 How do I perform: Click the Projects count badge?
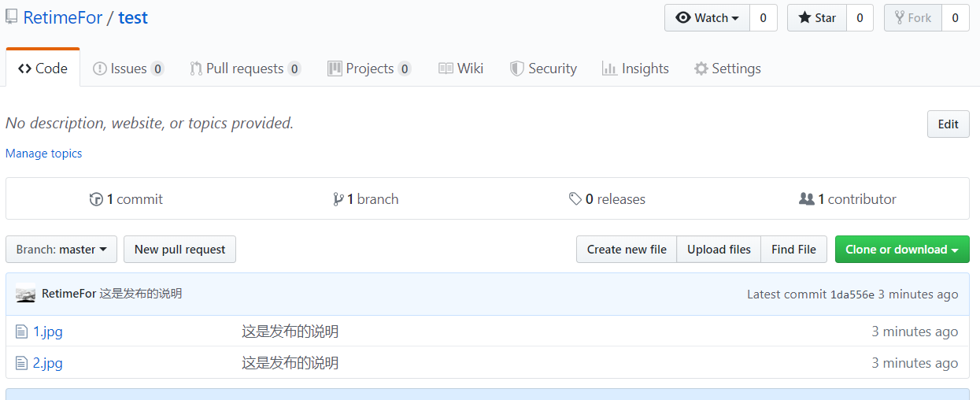click(x=405, y=69)
